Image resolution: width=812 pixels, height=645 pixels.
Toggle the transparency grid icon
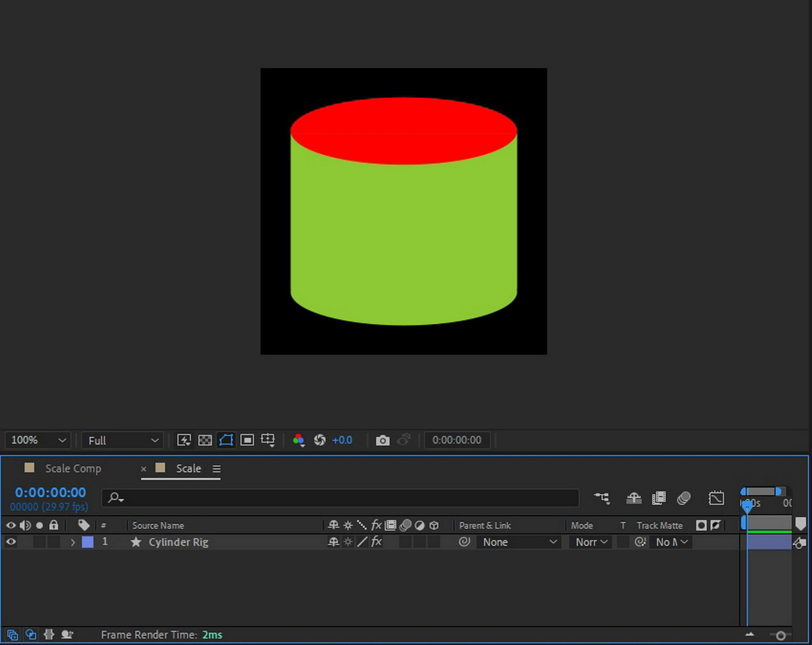[x=205, y=440]
